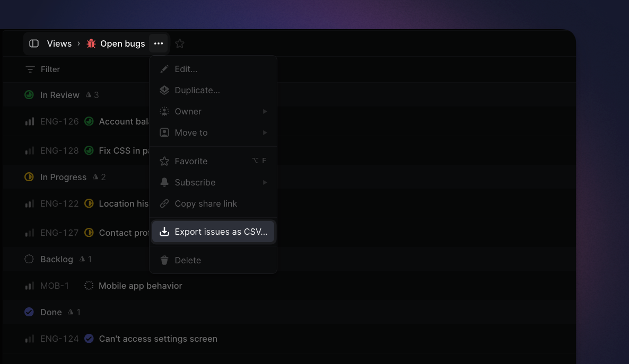Click the download icon beside Export issues as CSV

164,232
